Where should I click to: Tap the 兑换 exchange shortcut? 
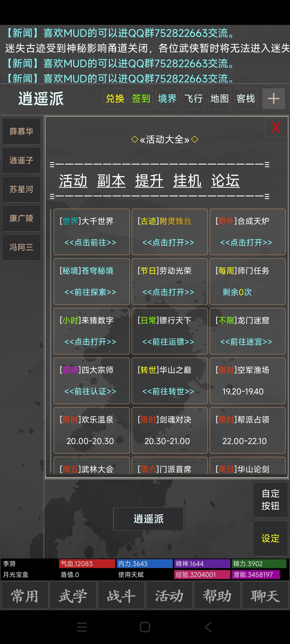(x=115, y=99)
